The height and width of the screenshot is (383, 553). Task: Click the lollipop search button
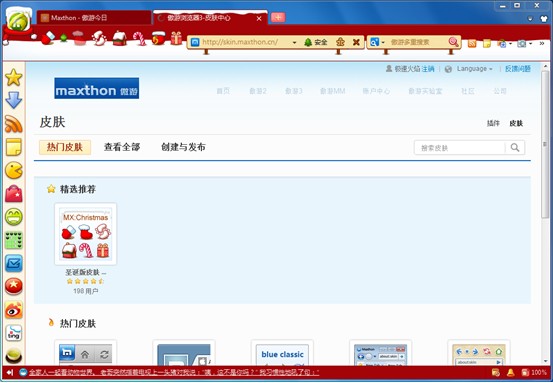click(x=454, y=42)
